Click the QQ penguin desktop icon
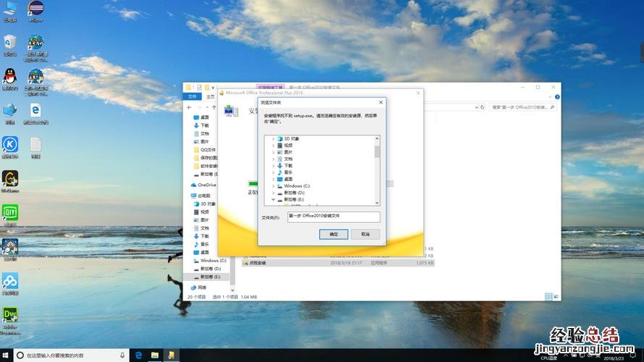Screen dimensions: 644x362 [x=10, y=76]
